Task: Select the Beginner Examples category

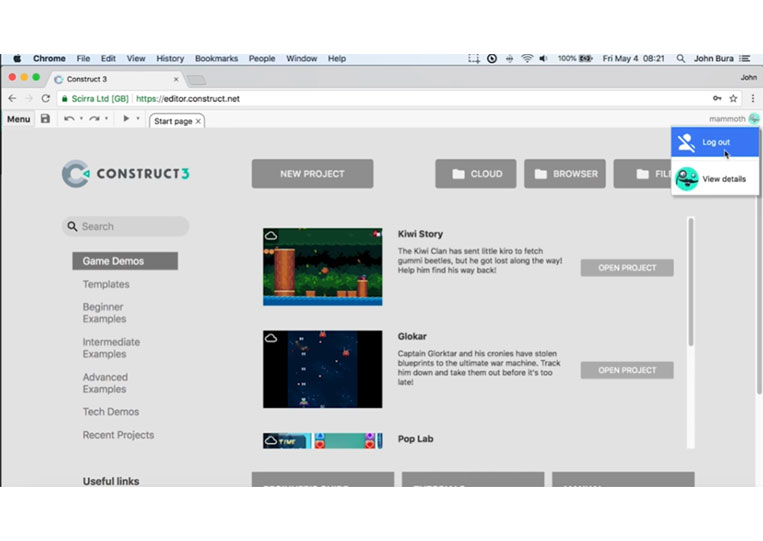Action: pos(104,313)
